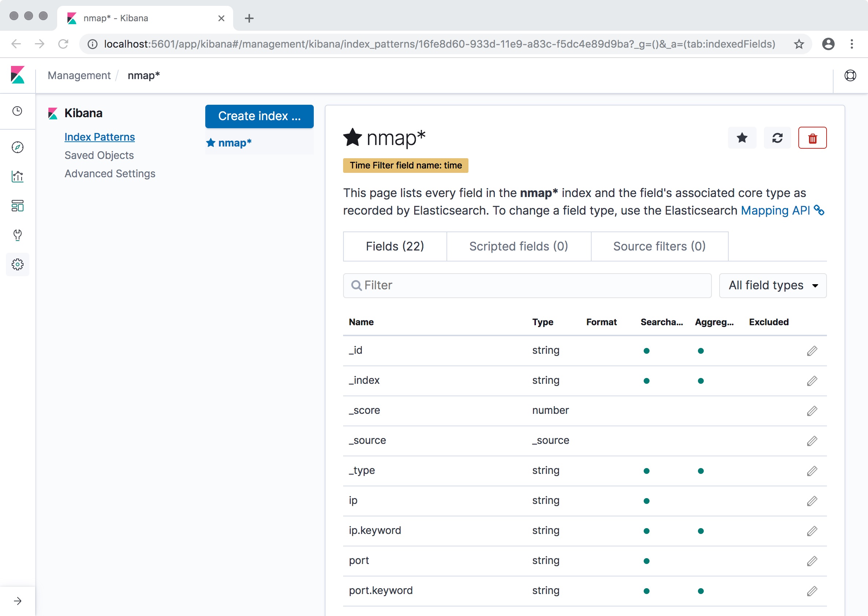The image size is (868, 616).
Task: Toggle favorite star for nmap* pattern
Action: pos(743,138)
